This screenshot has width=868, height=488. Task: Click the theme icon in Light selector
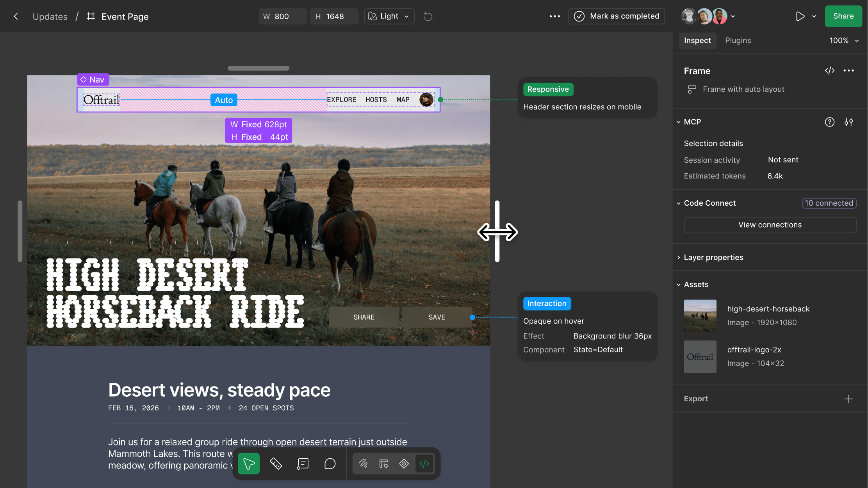pos(373,16)
